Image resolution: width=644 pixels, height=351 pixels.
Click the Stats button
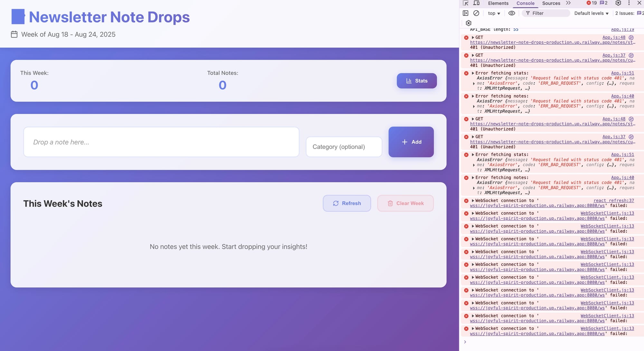pos(417,81)
